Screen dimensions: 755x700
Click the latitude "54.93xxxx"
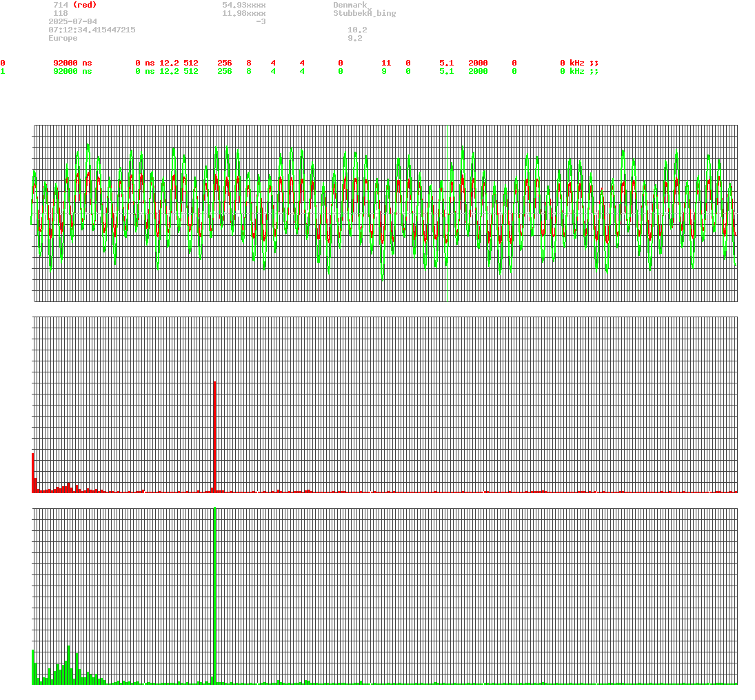point(243,5)
